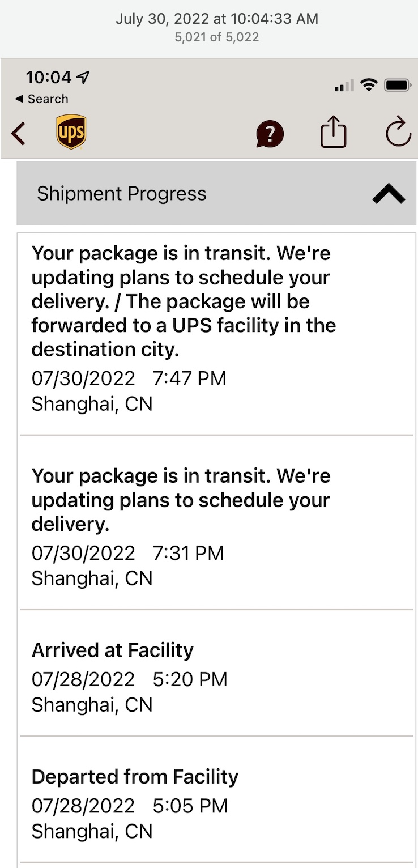Tap the cellular signal bars
The height and width of the screenshot is (868, 418).
(x=344, y=86)
